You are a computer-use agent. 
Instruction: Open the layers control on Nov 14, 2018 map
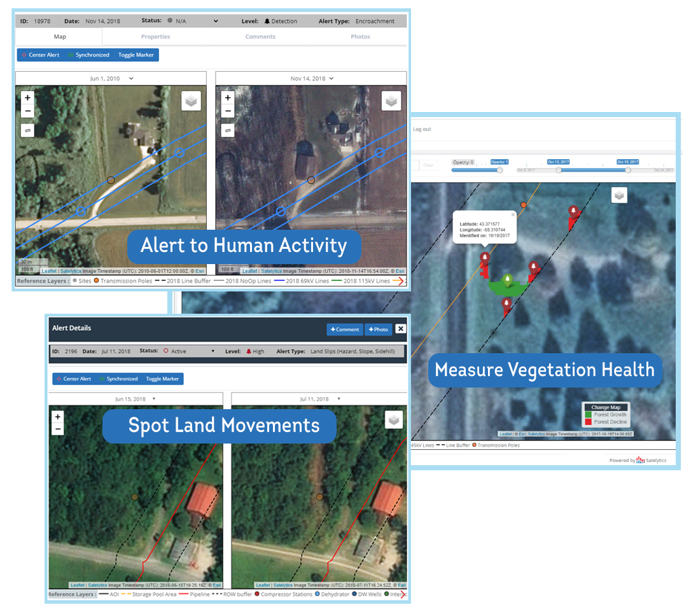391,101
